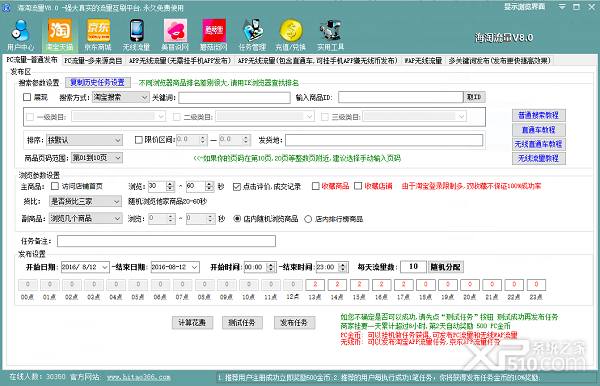This screenshot has width=600, height=386.
Task: Switch to APP无线流量(无需挂手机APP发布) tab
Action: pyautogui.click(x=180, y=60)
